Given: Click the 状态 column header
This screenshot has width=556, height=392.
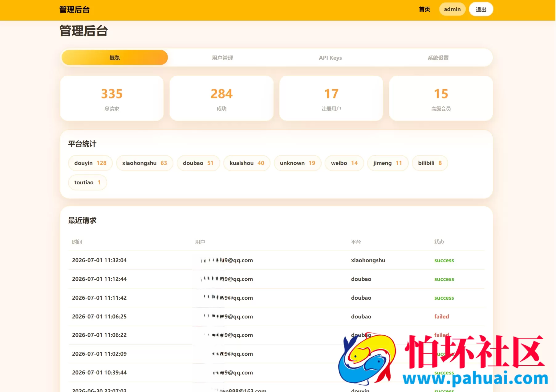Looking at the screenshot, I should 439,242.
